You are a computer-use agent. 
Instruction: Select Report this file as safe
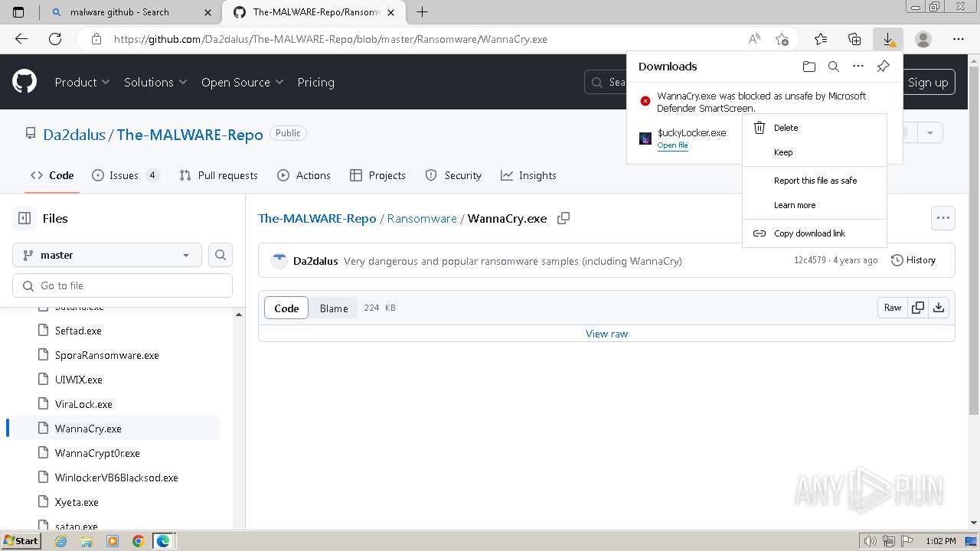(x=815, y=181)
